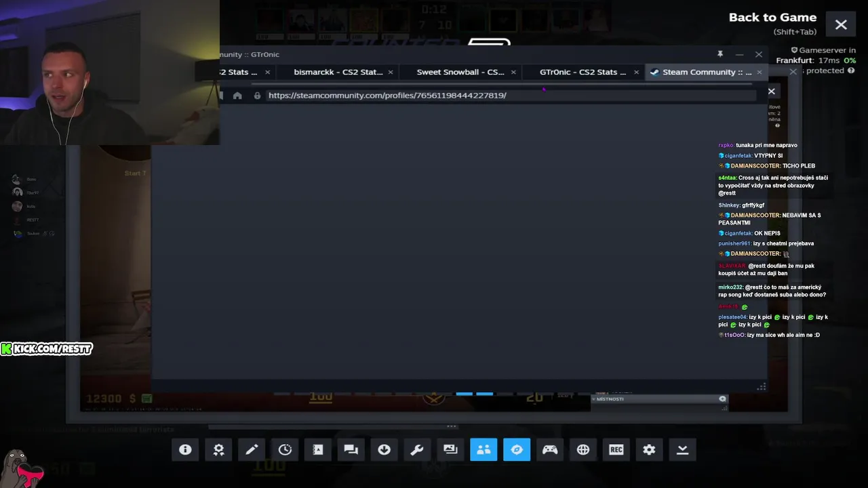Close the GTr0nic CS2 Stats tab
This screenshot has width=868, height=488.
(x=636, y=72)
